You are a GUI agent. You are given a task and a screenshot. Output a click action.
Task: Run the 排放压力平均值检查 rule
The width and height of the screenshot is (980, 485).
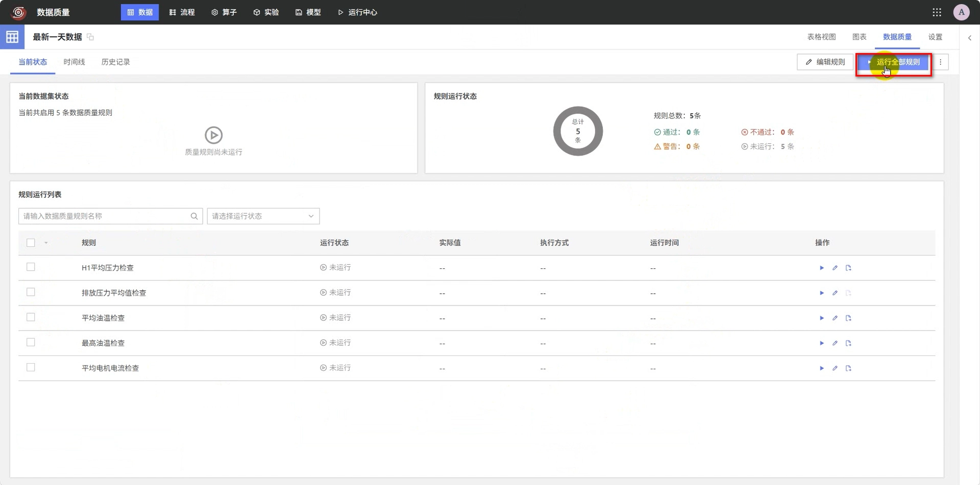tap(822, 293)
